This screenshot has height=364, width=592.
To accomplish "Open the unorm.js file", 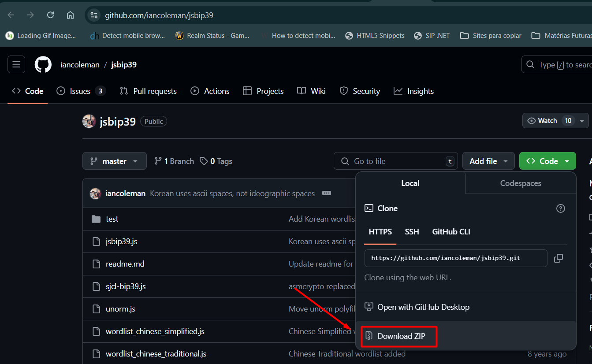I will [x=120, y=309].
